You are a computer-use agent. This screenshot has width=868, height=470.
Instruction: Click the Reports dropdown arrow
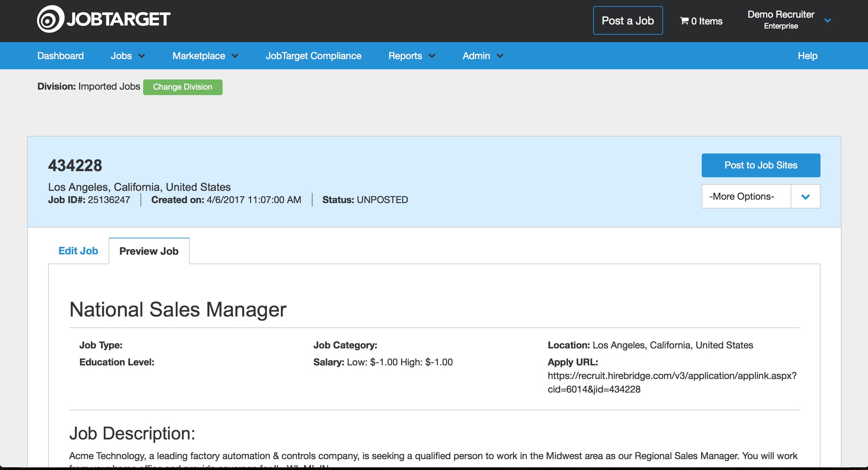pos(432,56)
